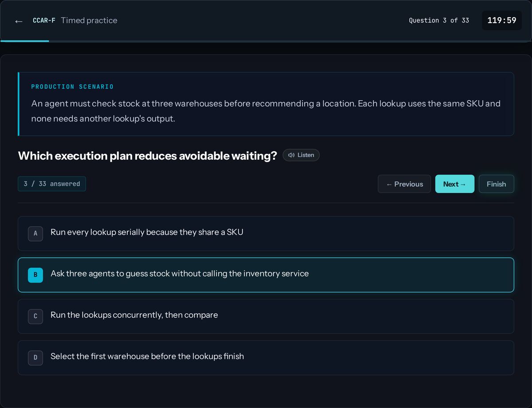Viewport: 532px width, 408px height.
Task: Open the "3 / 33 answered" badge
Action: pyautogui.click(x=52, y=184)
